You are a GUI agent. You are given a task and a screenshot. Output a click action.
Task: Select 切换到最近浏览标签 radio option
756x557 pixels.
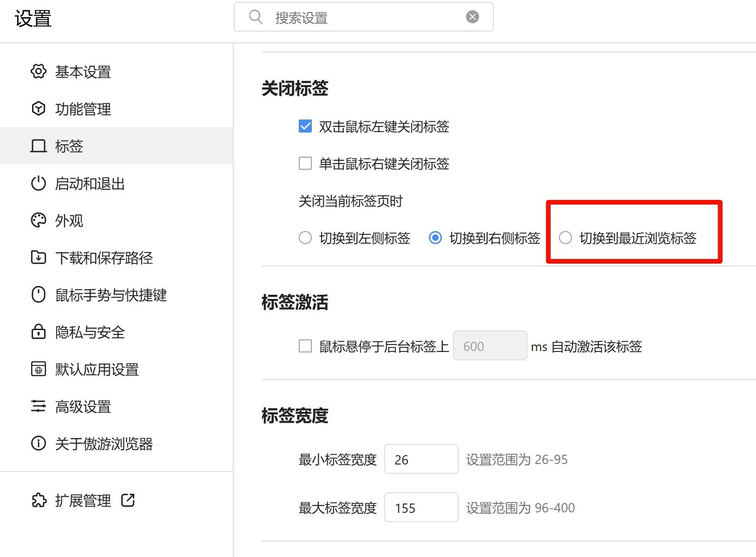pos(565,238)
